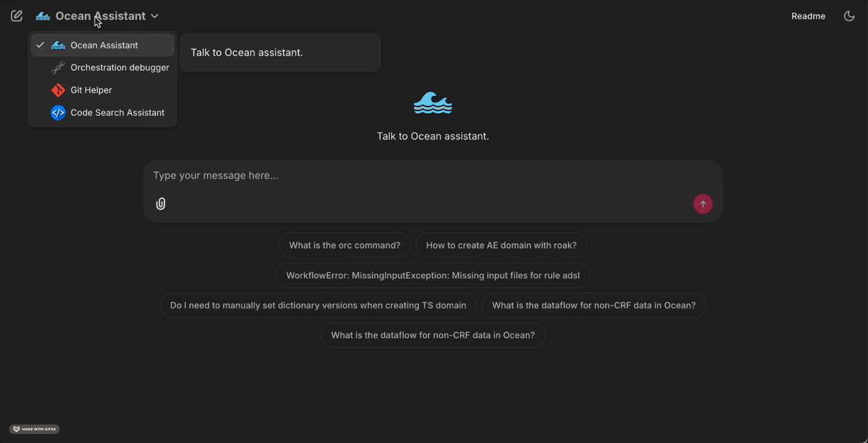Switch to Git Helper profile
This screenshot has height=443, width=868.
[x=91, y=90]
